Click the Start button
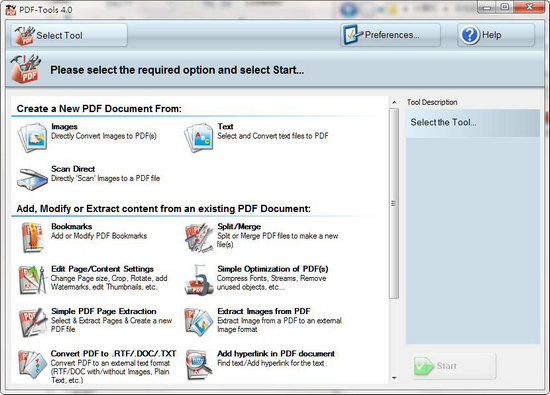The image size is (550, 395). pos(455,366)
